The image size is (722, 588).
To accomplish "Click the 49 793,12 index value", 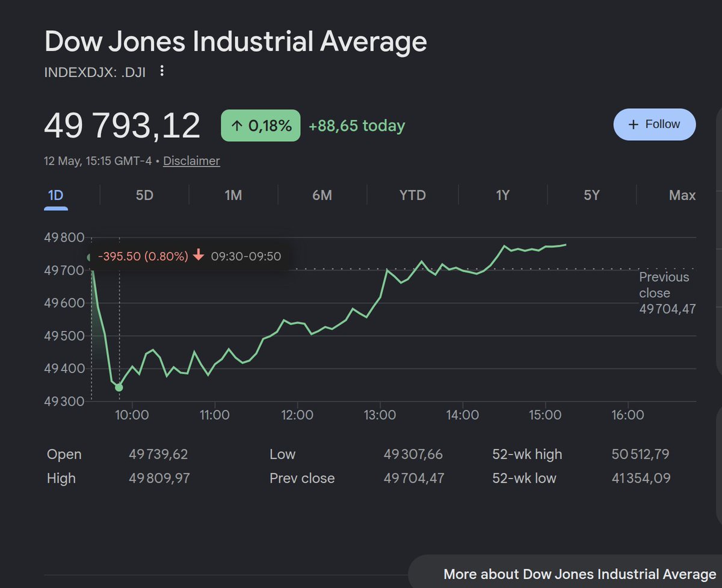I will click(122, 126).
